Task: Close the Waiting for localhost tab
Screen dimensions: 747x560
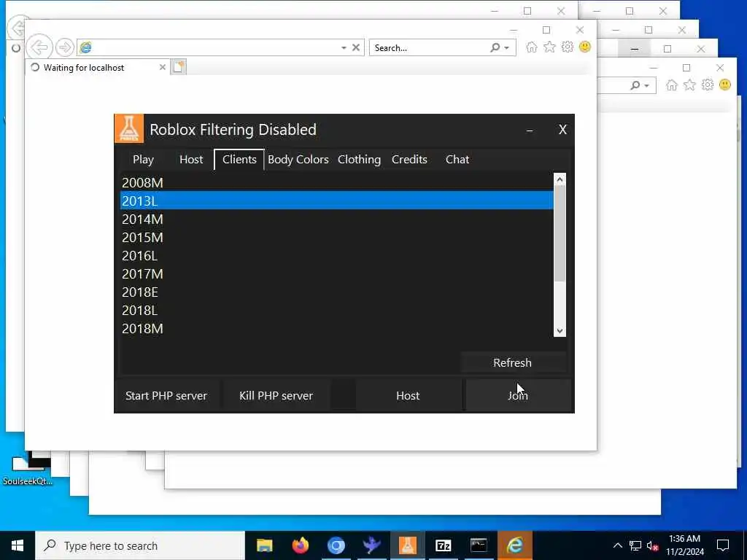Action: (163, 67)
